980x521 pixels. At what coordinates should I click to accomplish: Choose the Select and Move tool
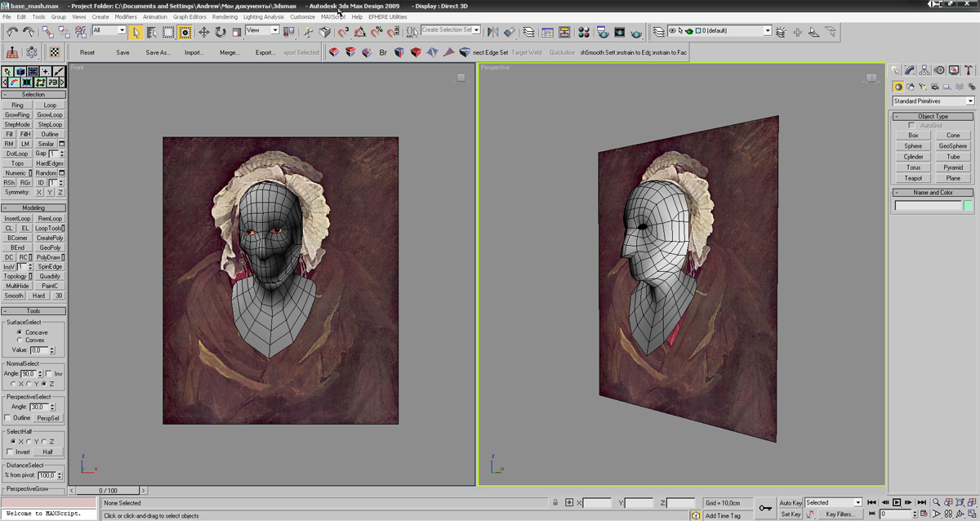pyautogui.click(x=204, y=32)
